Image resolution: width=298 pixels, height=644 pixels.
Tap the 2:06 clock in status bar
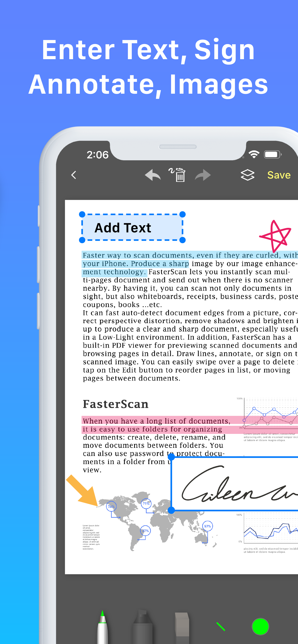98,155
